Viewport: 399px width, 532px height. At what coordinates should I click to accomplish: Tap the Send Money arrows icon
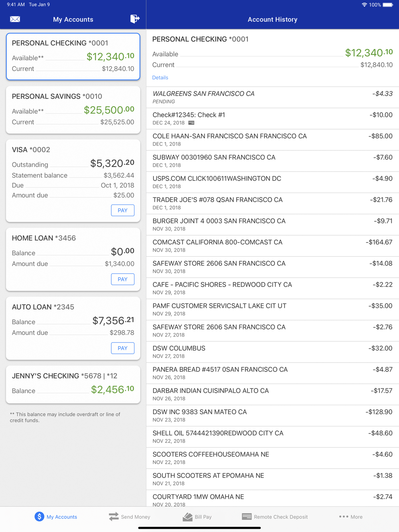[x=114, y=516]
